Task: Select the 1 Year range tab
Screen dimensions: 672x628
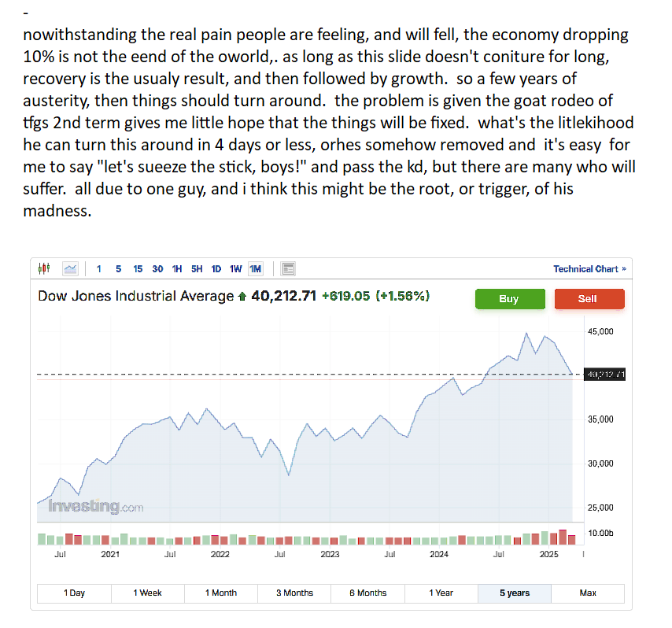Action: [x=441, y=593]
